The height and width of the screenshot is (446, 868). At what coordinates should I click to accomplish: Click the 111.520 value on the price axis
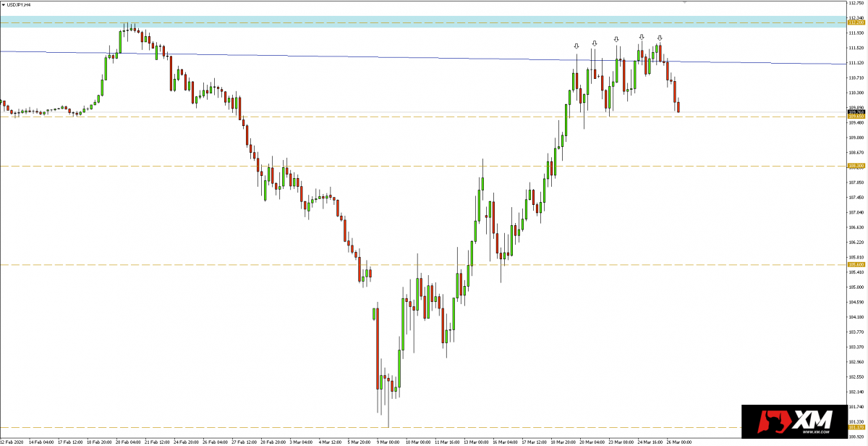click(x=857, y=48)
